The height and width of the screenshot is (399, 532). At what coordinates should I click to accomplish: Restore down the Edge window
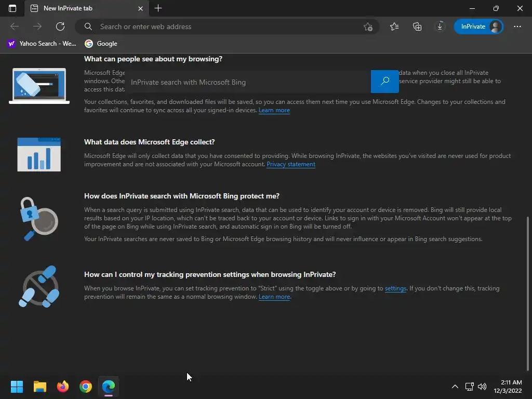[x=496, y=8]
